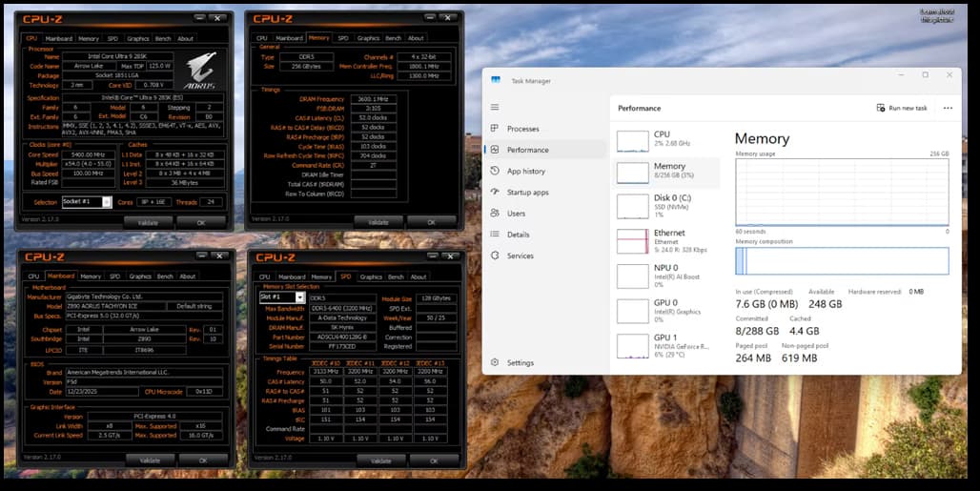Switch to CPU tab in CPU-Z Timings window
Screen dimensions: 980x491
coord(262,38)
